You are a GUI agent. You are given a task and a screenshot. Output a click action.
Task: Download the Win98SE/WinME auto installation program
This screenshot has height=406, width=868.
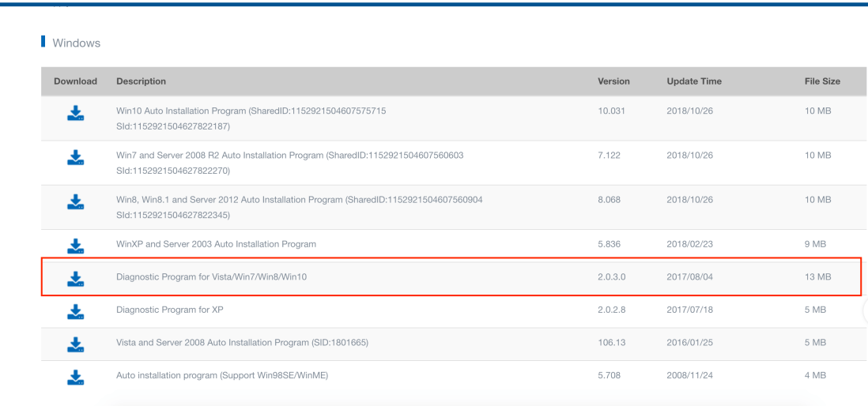coord(75,376)
